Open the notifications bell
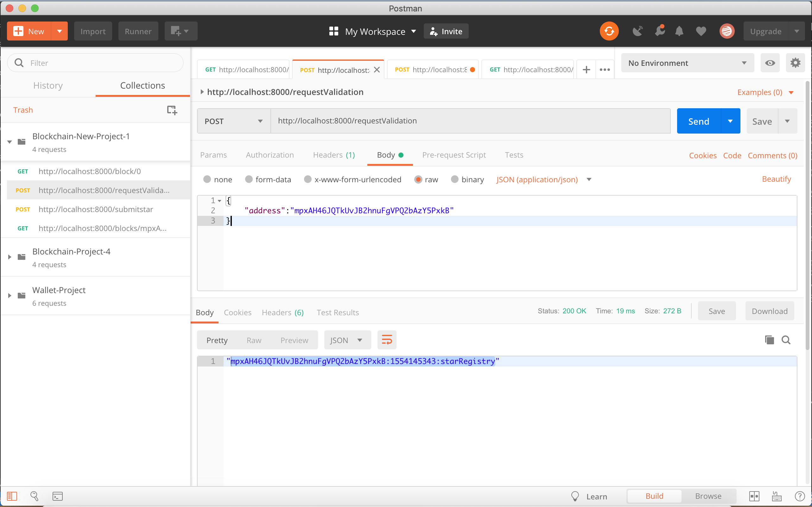 point(679,31)
